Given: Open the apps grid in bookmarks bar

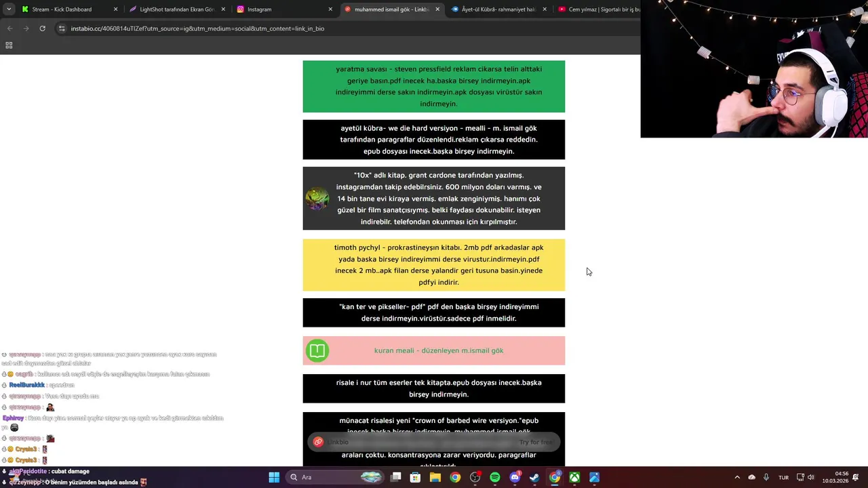Looking at the screenshot, I should 9,45.
